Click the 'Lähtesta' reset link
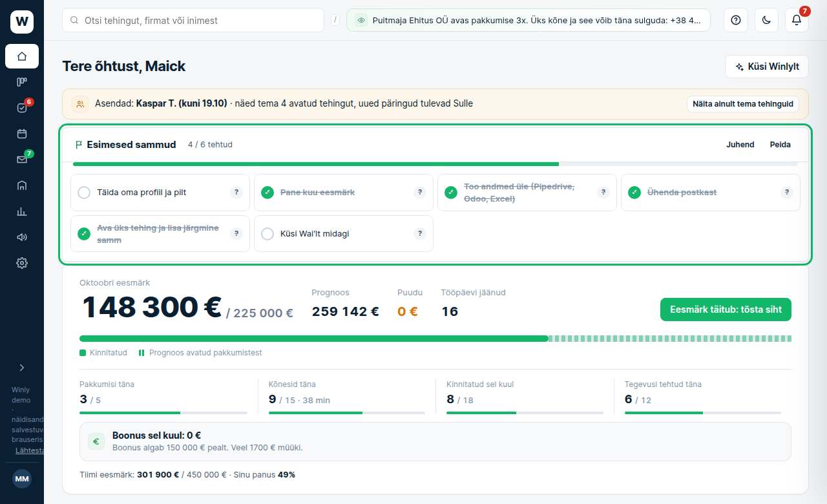 (x=30, y=450)
